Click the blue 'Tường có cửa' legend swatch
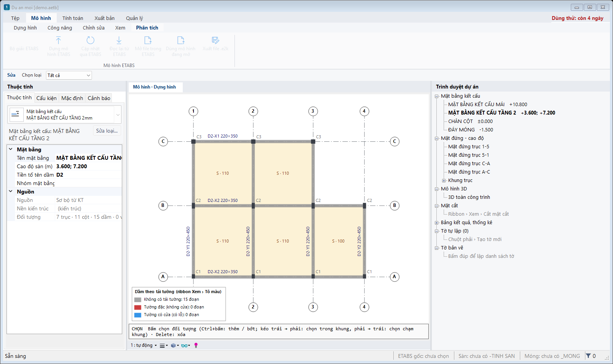 coord(138,315)
